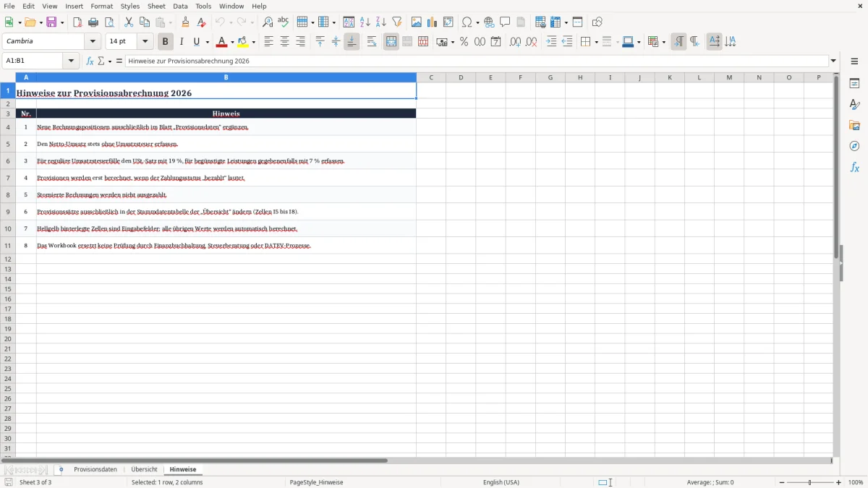Open the font color dropdown arrow

[232, 42]
